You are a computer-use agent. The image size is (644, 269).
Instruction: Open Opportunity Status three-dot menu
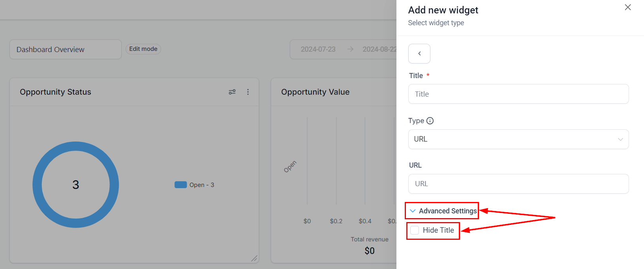(x=248, y=92)
